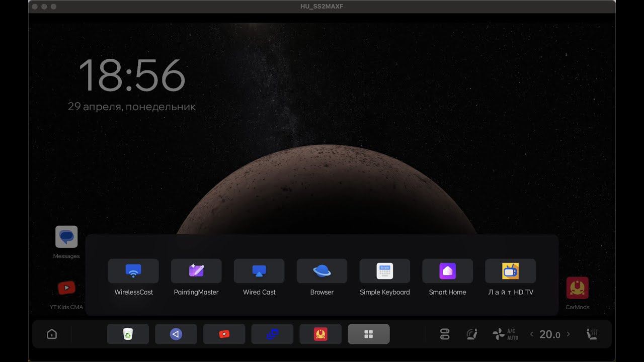
Task: Tap the 18:56 clock widget
Action: 132,75
